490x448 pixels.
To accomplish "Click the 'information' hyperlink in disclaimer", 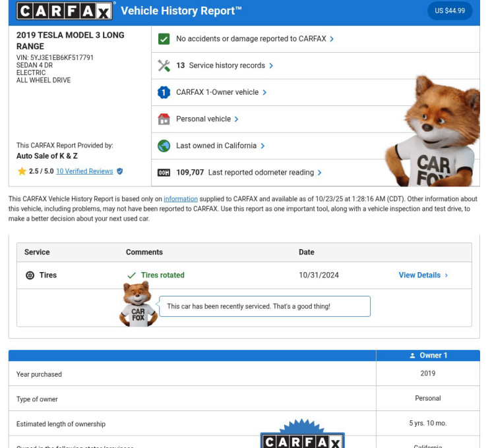I will coord(181,199).
